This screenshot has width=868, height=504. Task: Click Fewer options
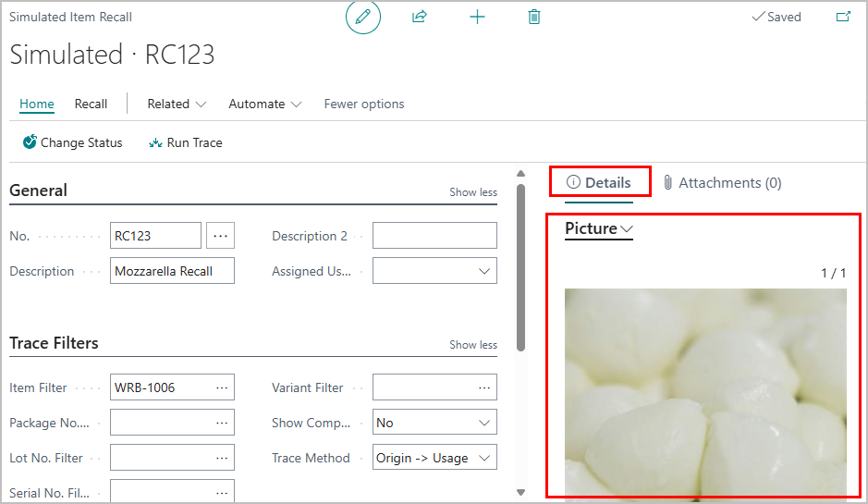(363, 104)
